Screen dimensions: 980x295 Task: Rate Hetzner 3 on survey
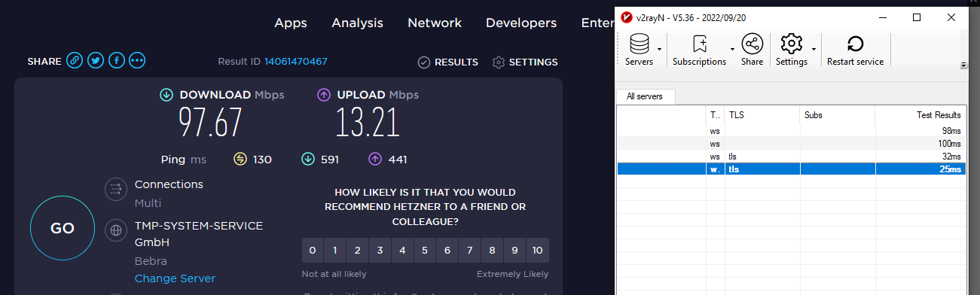(x=380, y=250)
